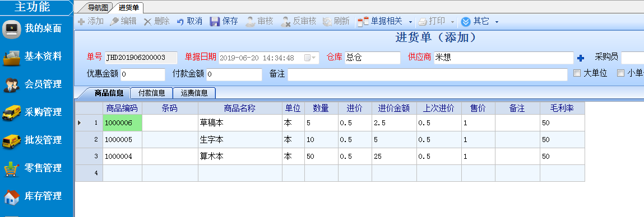Screen dimensions: 644x217
Task: Click the 备注 input field in header
Action: coord(428,74)
